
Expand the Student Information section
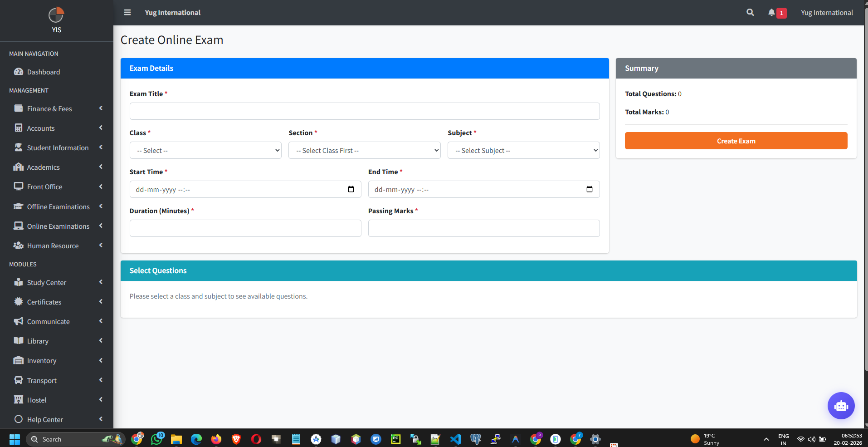(x=100, y=147)
